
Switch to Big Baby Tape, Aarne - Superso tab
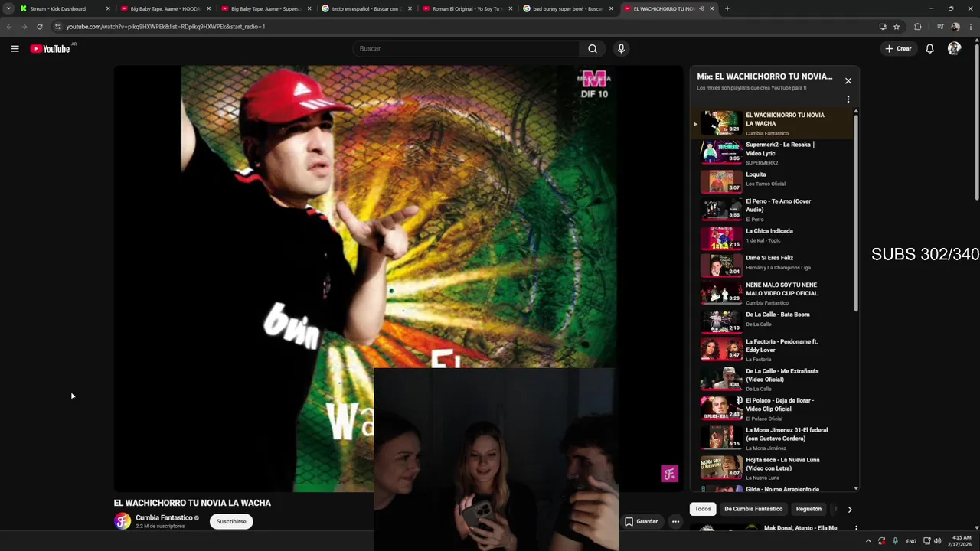pos(266,8)
